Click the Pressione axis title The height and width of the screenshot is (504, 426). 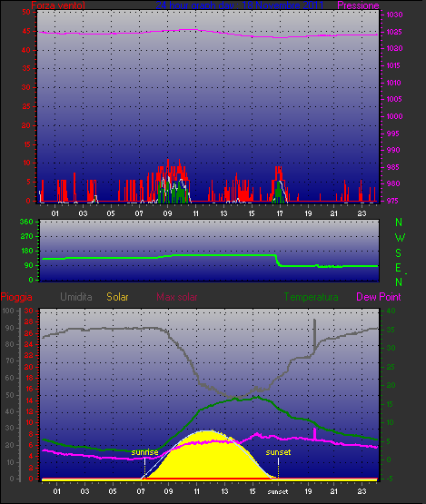(x=358, y=5)
